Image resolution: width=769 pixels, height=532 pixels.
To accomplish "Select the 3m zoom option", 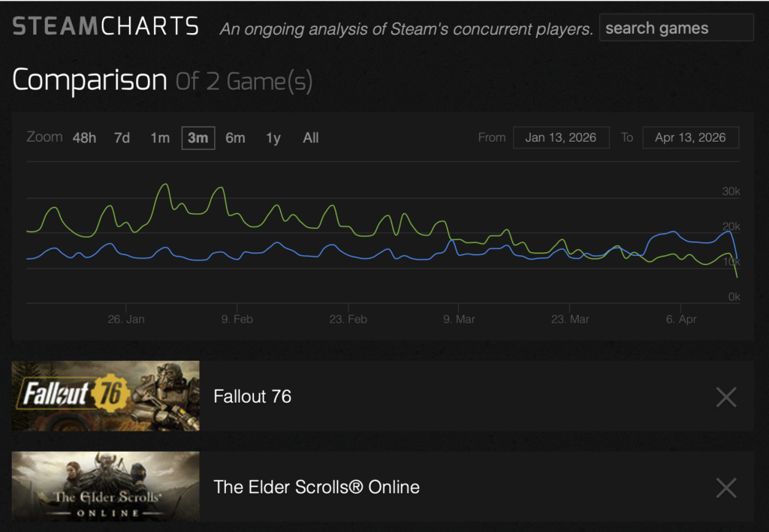I will tap(198, 138).
